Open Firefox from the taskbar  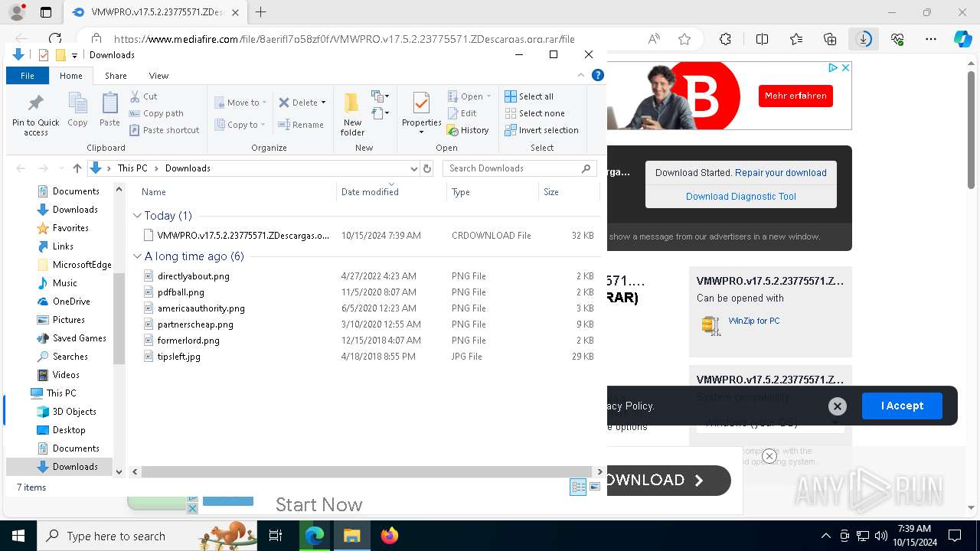(390, 536)
